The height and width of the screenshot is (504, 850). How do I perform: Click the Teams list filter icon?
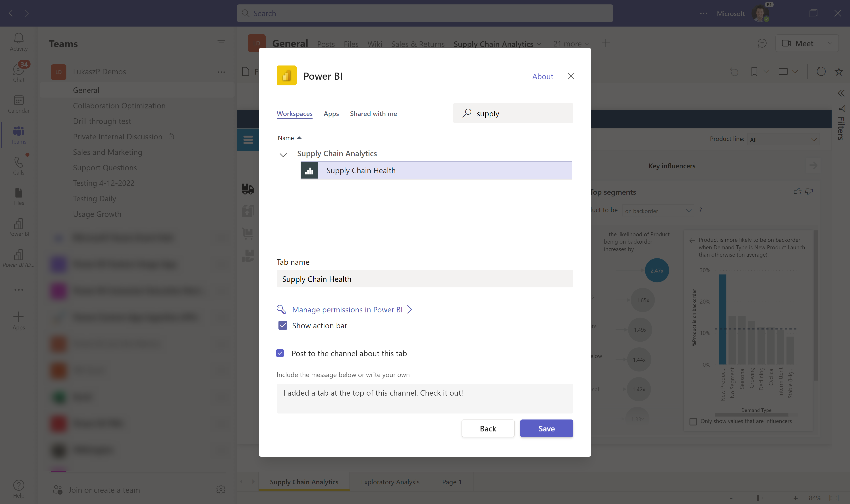point(222,43)
